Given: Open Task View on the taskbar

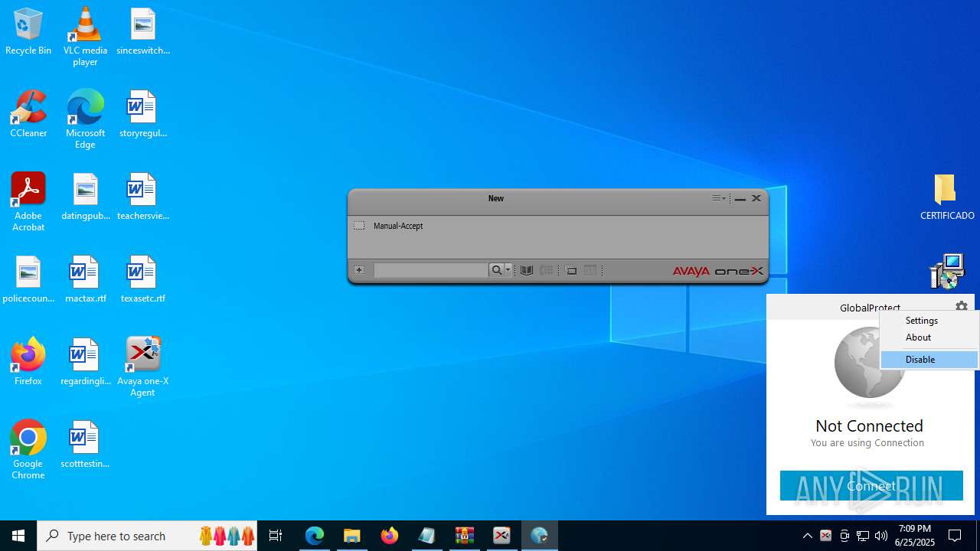Looking at the screenshot, I should 276,536.
